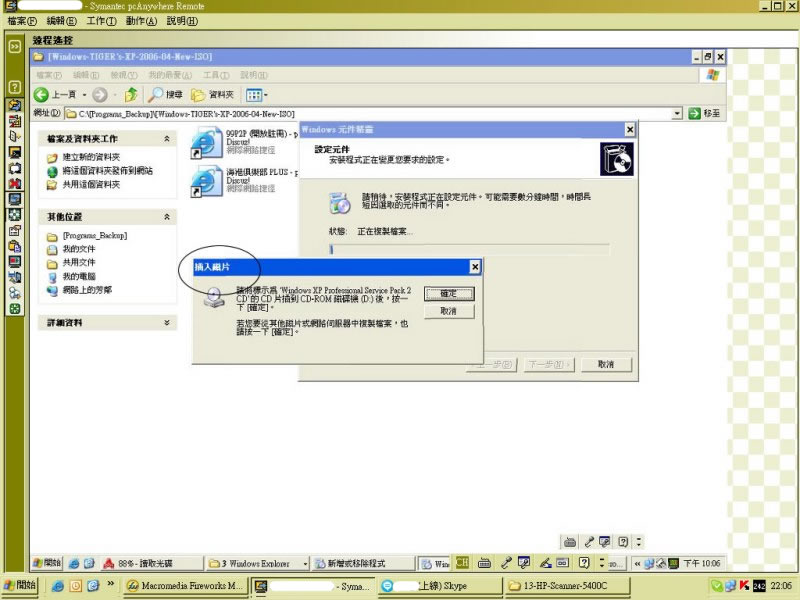Screen dimensions: 800x600
Task: Expand the pcAnywhere sidebar with the >> icon
Action: [x=15, y=47]
